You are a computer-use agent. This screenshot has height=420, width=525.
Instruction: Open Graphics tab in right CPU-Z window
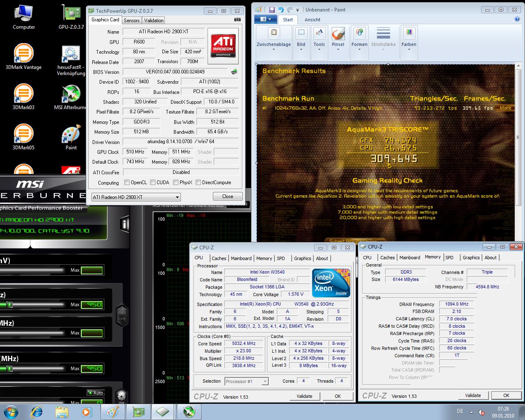point(471,258)
